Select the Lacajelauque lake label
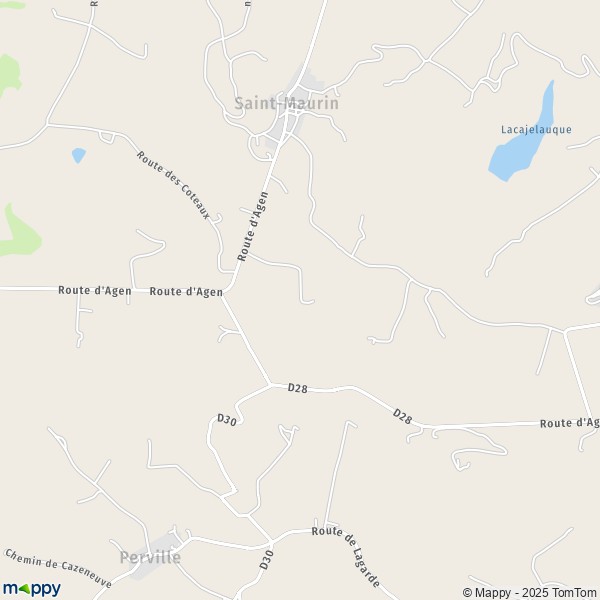Screen dimensions: 600x600 coord(536,130)
